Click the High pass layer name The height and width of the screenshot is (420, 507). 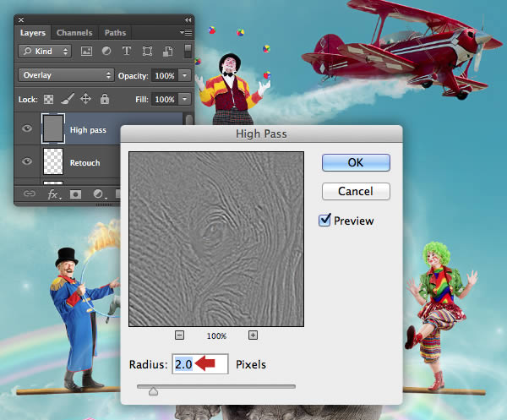click(x=88, y=130)
